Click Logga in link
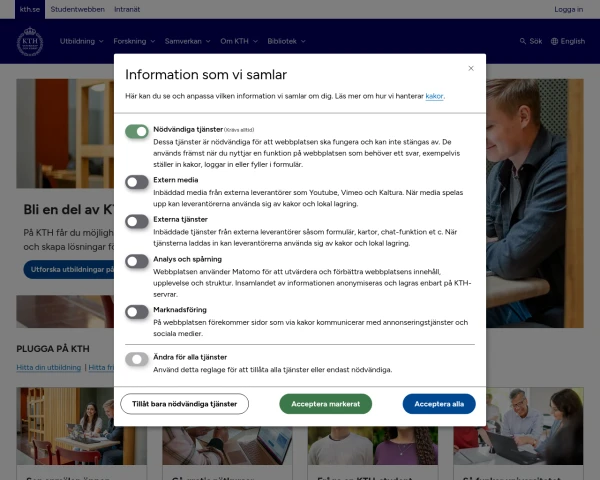This screenshot has height=480, width=600. click(x=569, y=9)
